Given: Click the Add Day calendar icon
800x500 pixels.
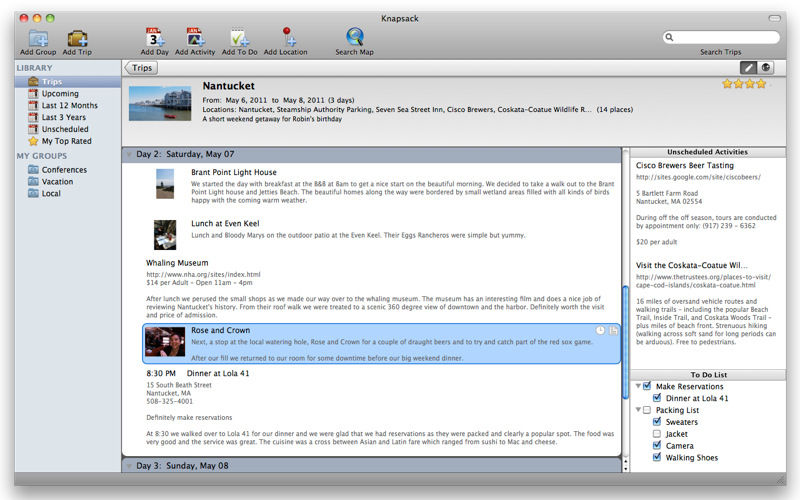Looking at the screenshot, I should 154,38.
